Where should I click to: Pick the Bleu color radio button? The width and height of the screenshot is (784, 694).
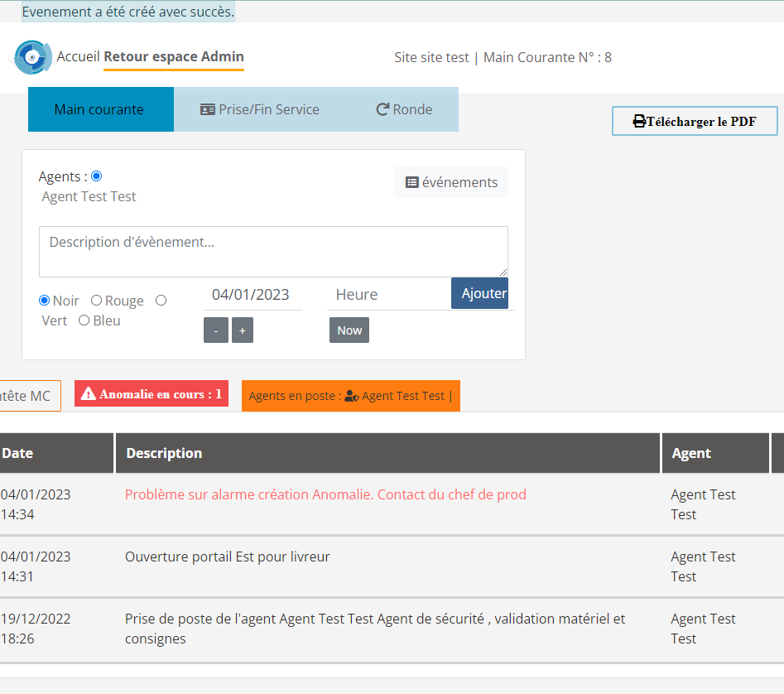pyautogui.click(x=84, y=320)
